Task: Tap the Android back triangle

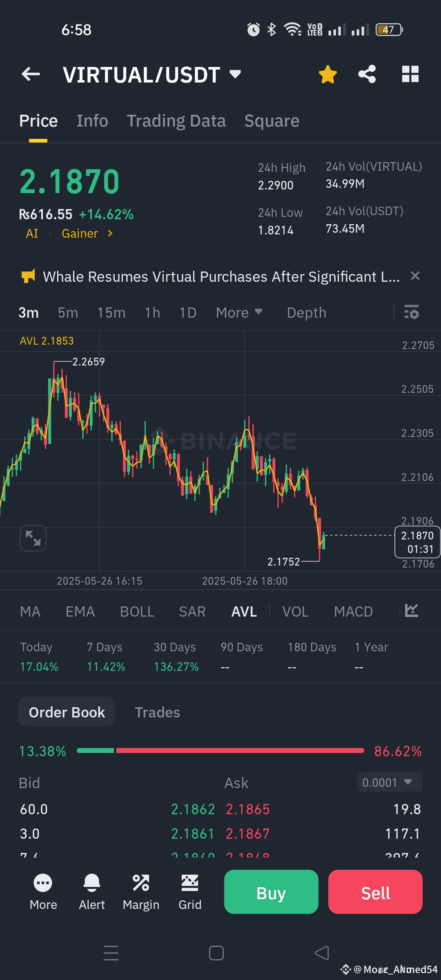Action: (x=322, y=953)
